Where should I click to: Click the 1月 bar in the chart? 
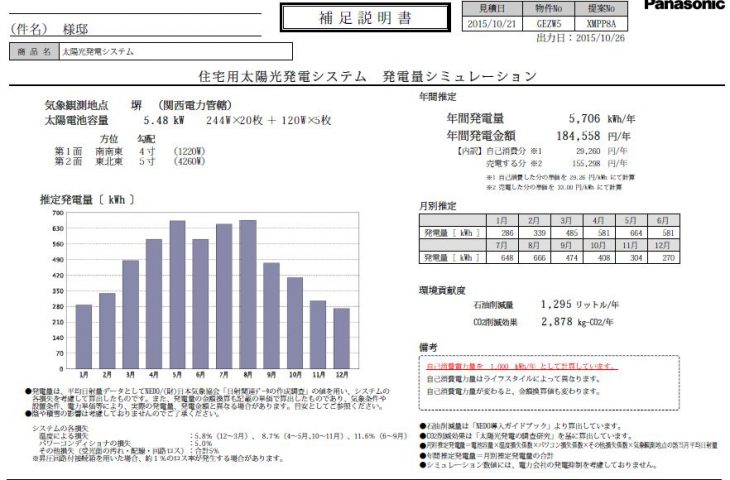pos(84,337)
